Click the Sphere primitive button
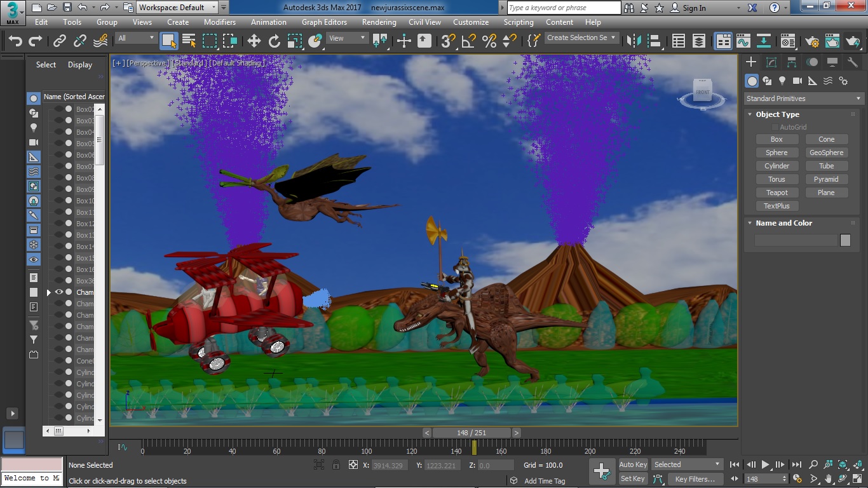The height and width of the screenshot is (488, 868). point(776,152)
